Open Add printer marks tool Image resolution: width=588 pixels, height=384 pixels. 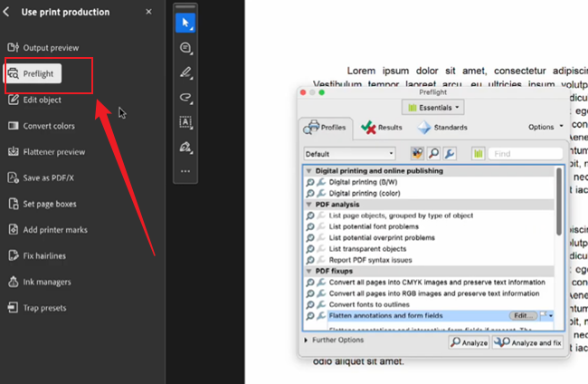point(48,230)
